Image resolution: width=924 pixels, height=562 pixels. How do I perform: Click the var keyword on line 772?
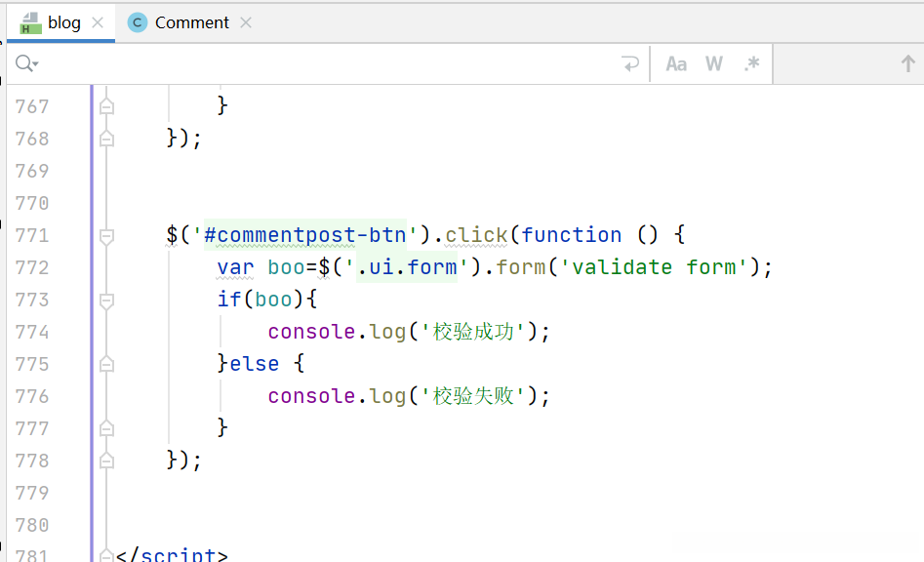tap(235, 267)
